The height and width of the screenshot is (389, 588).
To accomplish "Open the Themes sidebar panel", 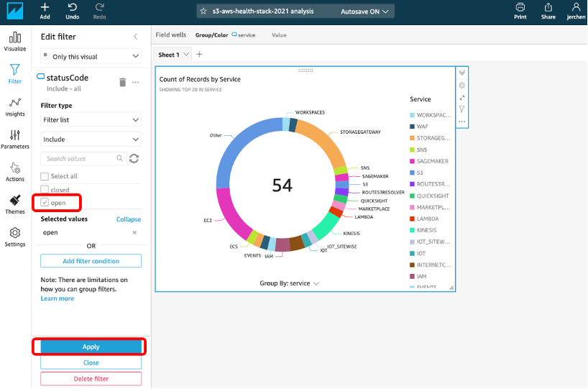I will pos(14,204).
